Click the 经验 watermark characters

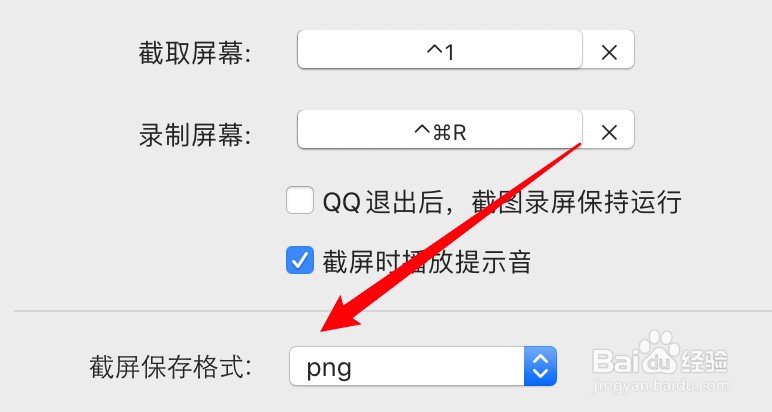coord(705,361)
